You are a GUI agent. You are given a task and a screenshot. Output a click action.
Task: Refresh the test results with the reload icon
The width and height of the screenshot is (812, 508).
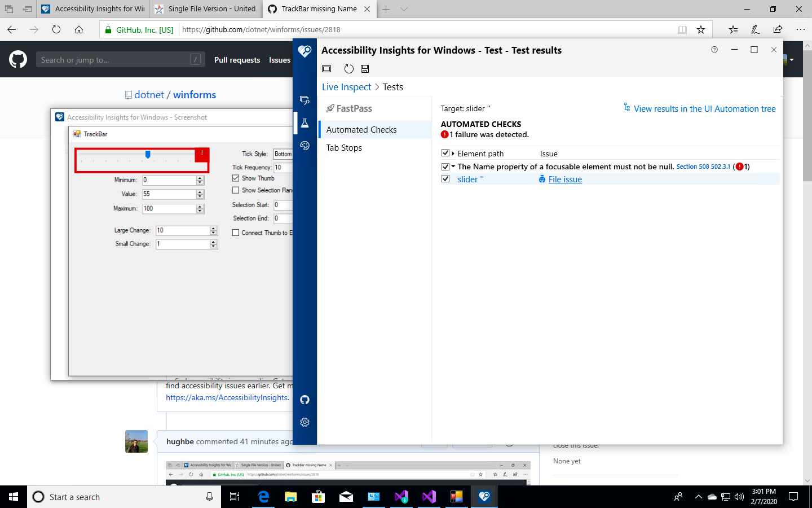tap(348, 68)
